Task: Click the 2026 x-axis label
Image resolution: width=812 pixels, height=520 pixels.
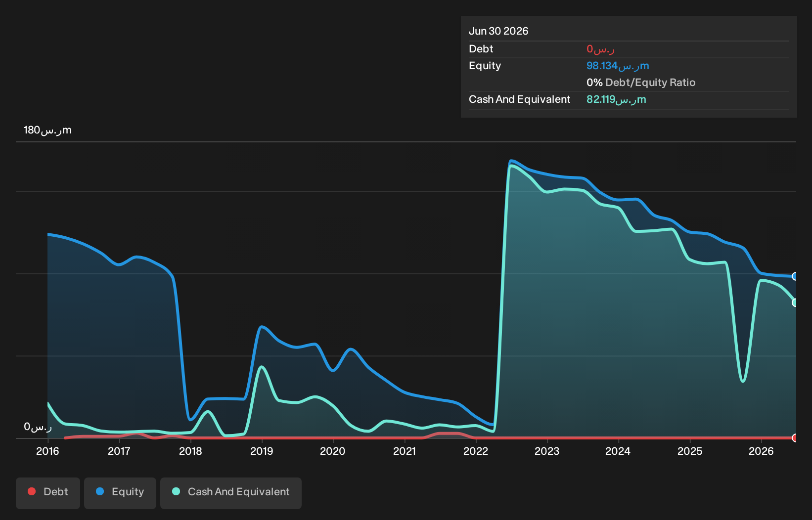Action: 761,451
